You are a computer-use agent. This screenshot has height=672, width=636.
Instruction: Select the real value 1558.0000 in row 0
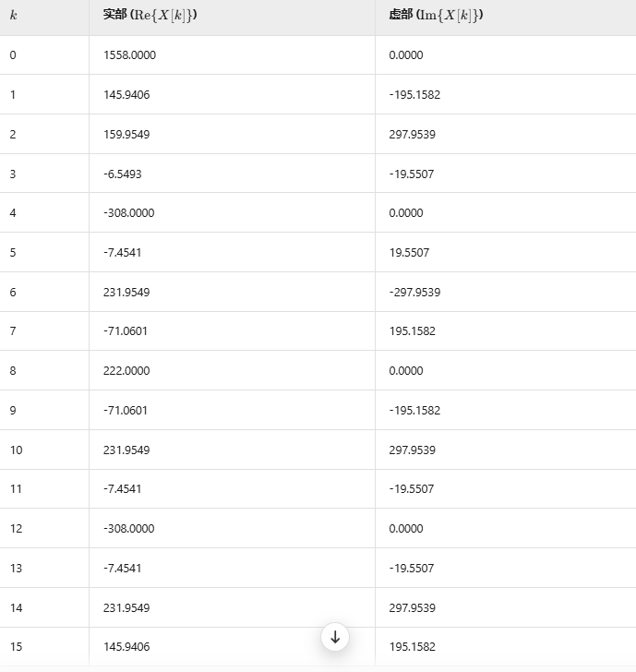coord(129,55)
